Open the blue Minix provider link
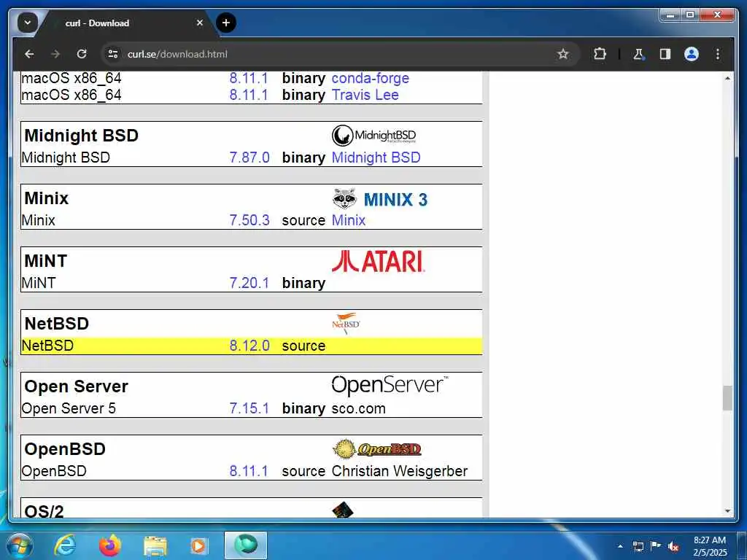 [x=348, y=220]
